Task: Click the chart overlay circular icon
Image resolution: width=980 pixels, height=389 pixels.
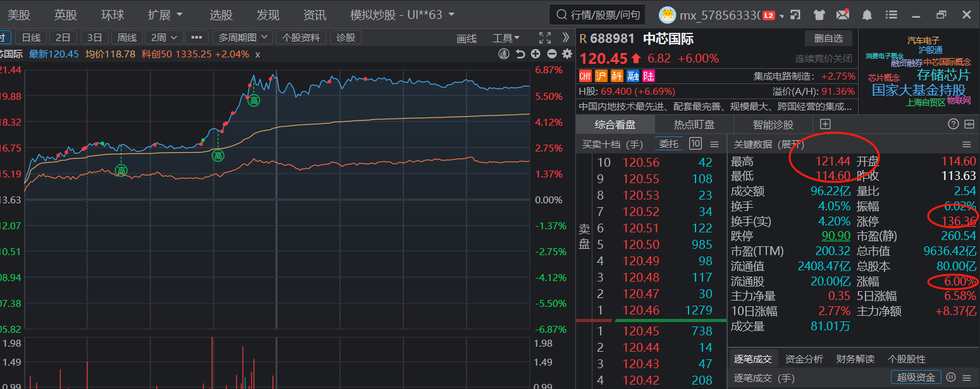Action: [x=504, y=54]
